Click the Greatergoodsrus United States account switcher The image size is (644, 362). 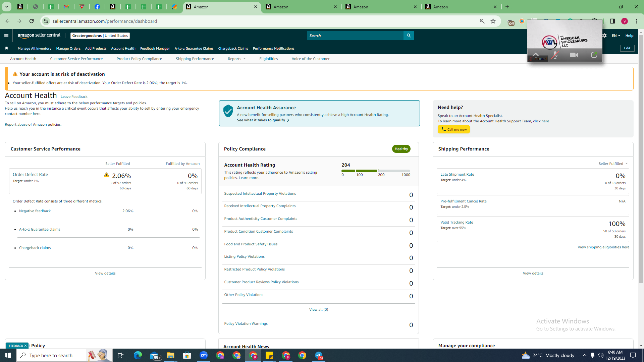pos(100,36)
